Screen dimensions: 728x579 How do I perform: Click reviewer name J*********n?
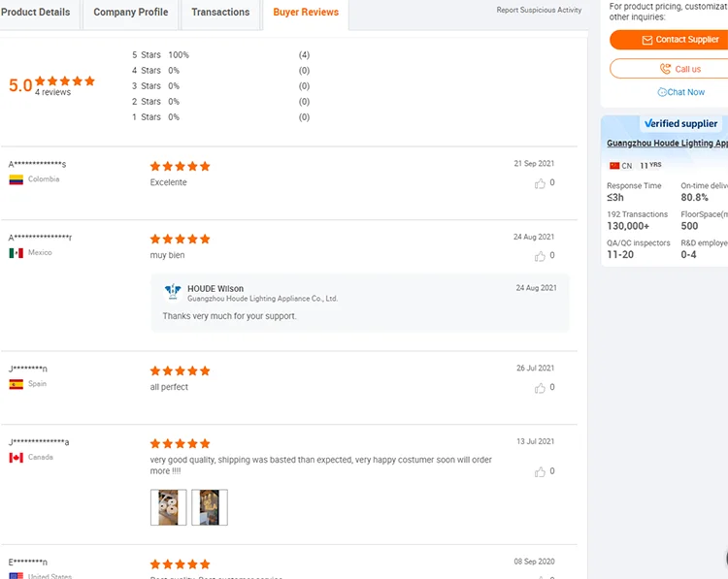(x=28, y=369)
